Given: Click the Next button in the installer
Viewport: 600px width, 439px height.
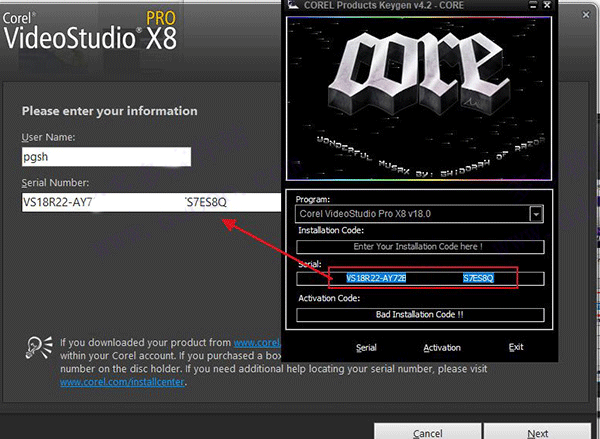Looking at the screenshot, I should 538,432.
